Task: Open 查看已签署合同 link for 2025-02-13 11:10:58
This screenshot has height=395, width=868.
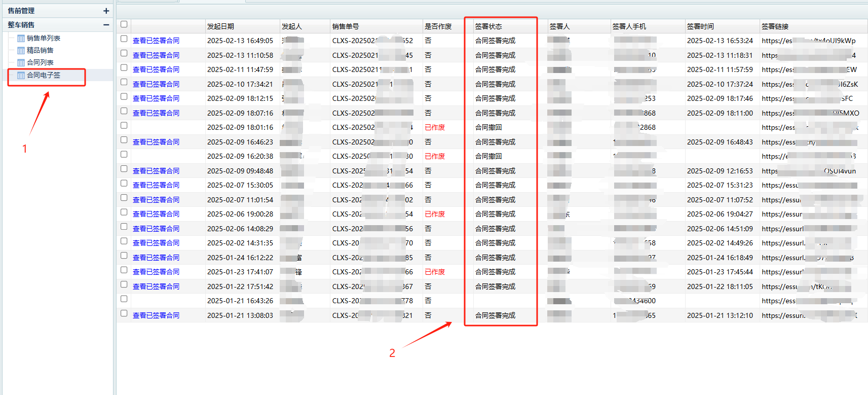Action: (156, 55)
